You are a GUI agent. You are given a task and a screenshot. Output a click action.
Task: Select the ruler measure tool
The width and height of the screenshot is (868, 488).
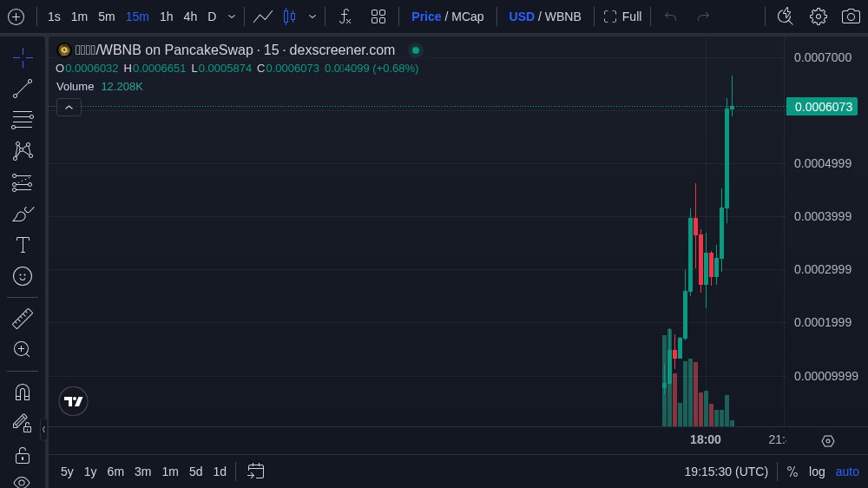coord(23,319)
